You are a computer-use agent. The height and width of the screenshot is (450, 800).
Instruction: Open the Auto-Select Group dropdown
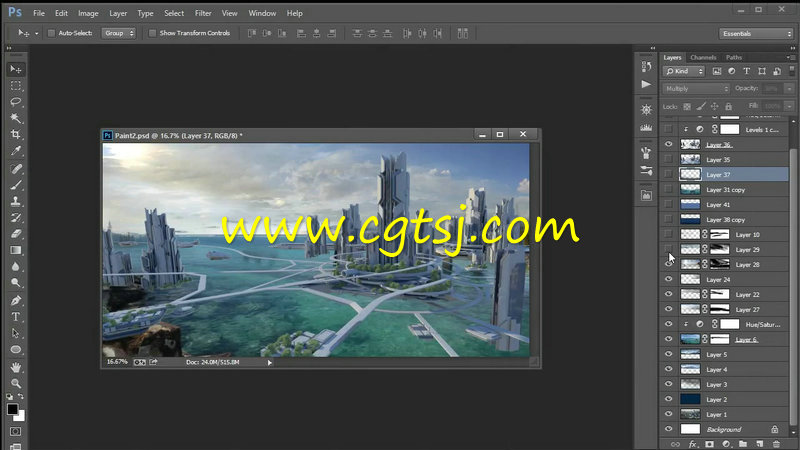tap(118, 33)
